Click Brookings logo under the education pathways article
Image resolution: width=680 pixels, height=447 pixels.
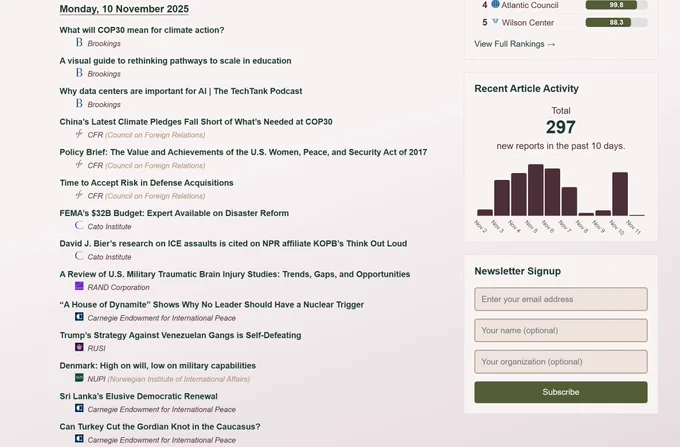(79, 73)
